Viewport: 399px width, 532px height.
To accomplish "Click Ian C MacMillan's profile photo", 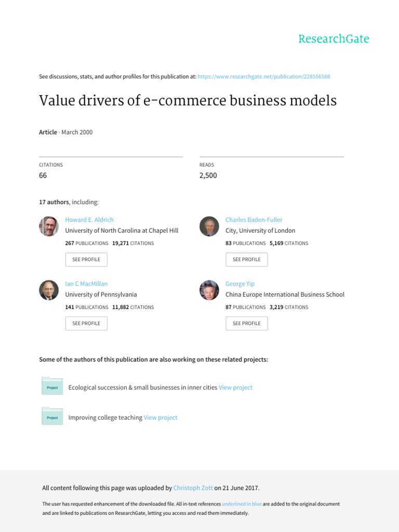I will (49, 290).
